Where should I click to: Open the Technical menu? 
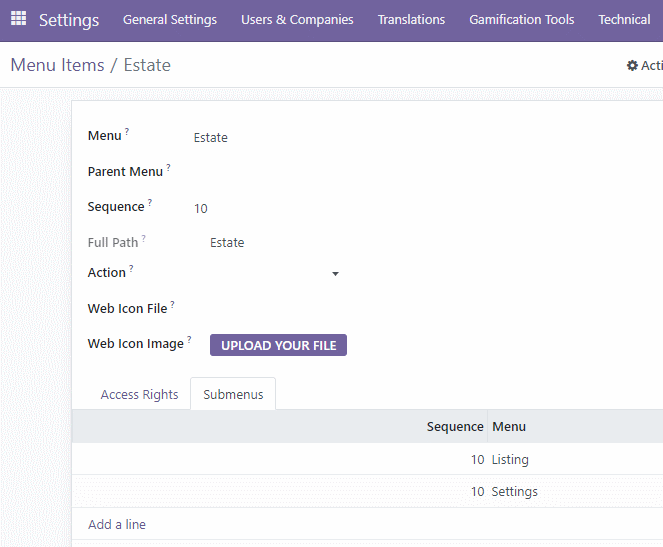point(624,19)
